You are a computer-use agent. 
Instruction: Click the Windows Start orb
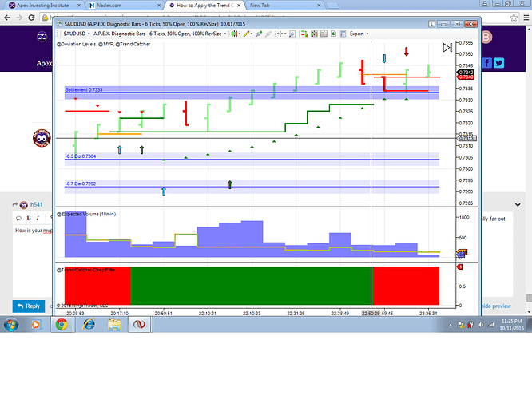pos(11,325)
